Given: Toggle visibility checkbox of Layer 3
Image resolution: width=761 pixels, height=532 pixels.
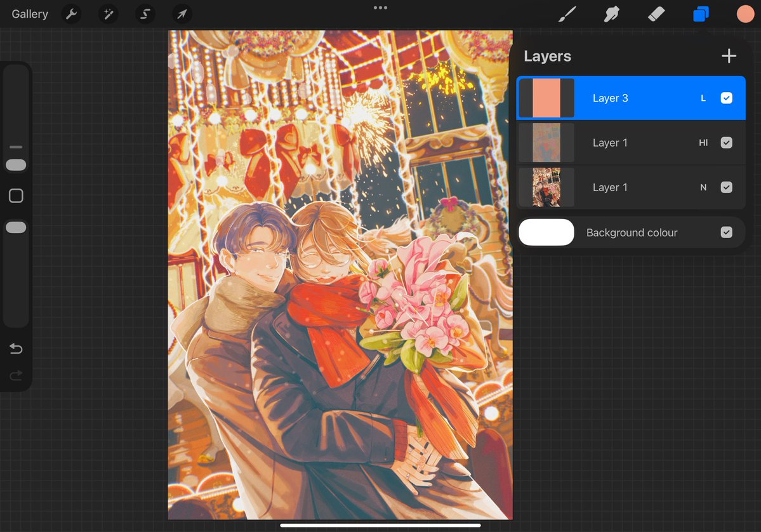Looking at the screenshot, I should [727, 98].
